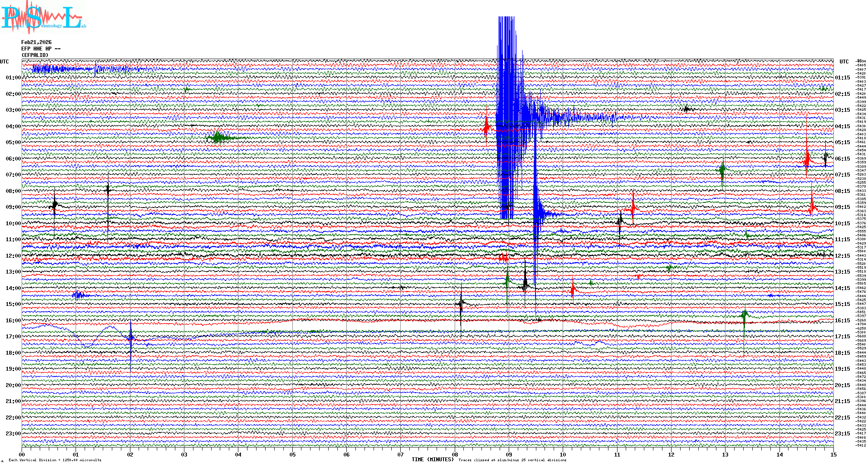Click the (EFPALIO) station name
Screen dimensions: 868x466
click(35, 55)
